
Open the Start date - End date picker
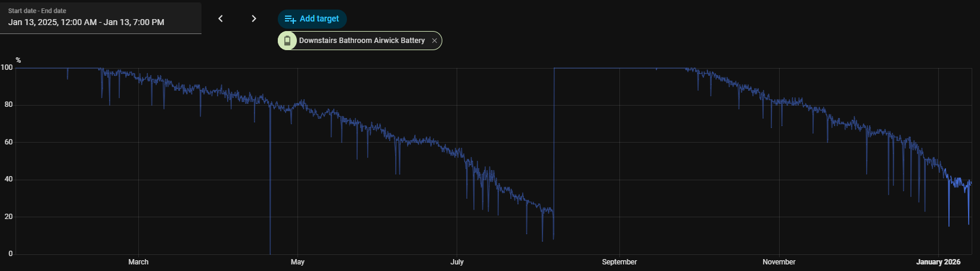(100, 18)
